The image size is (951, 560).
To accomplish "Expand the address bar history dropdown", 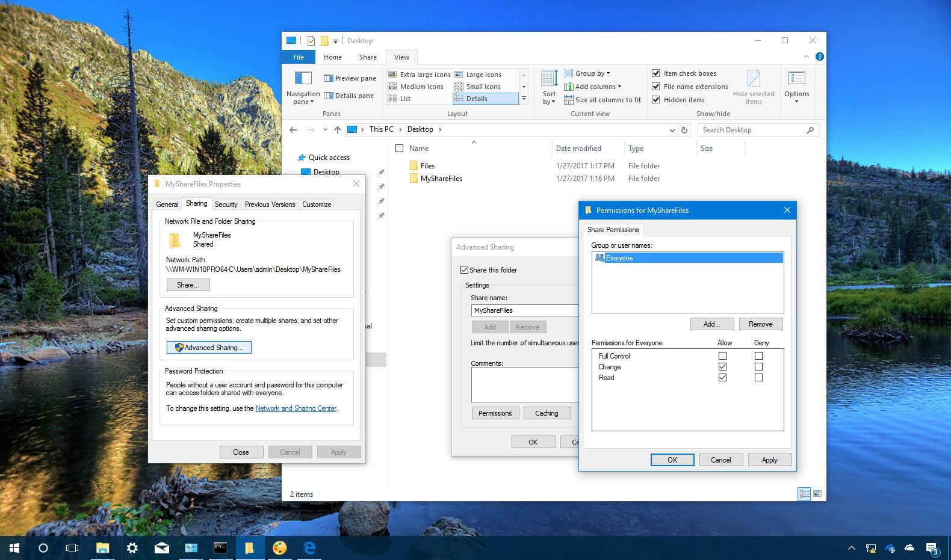I will click(672, 130).
